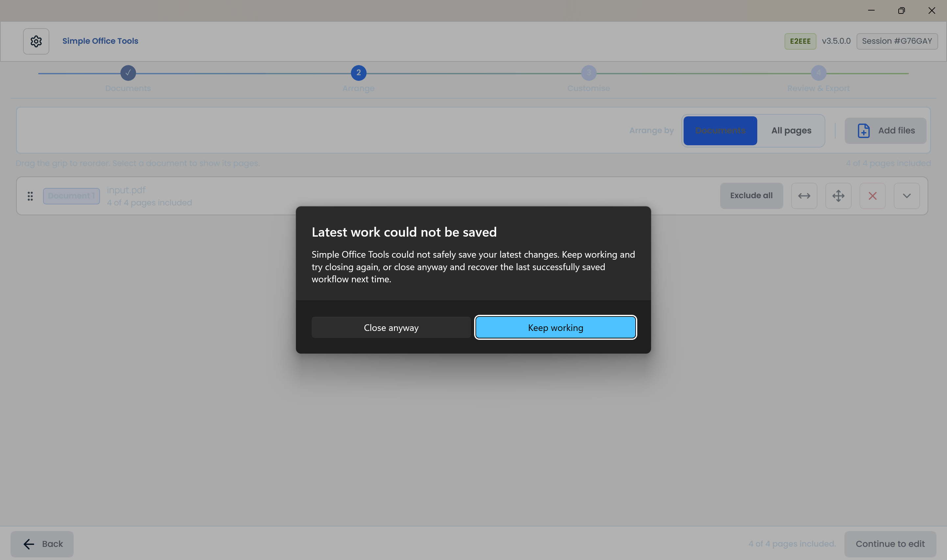This screenshot has width=947, height=560.
Task: Go to the Documents step checkmark
Action: pyautogui.click(x=128, y=73)
